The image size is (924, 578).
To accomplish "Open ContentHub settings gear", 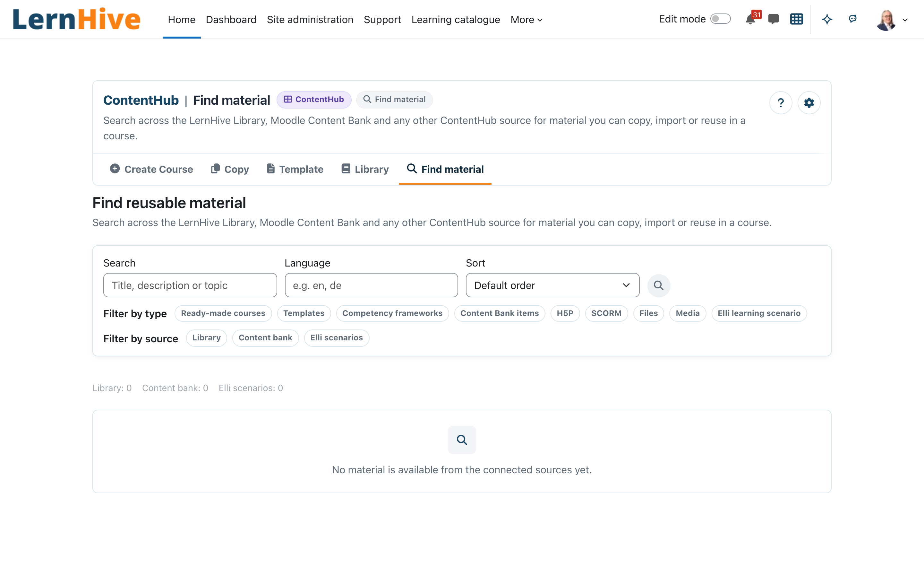I will [809, 103].
